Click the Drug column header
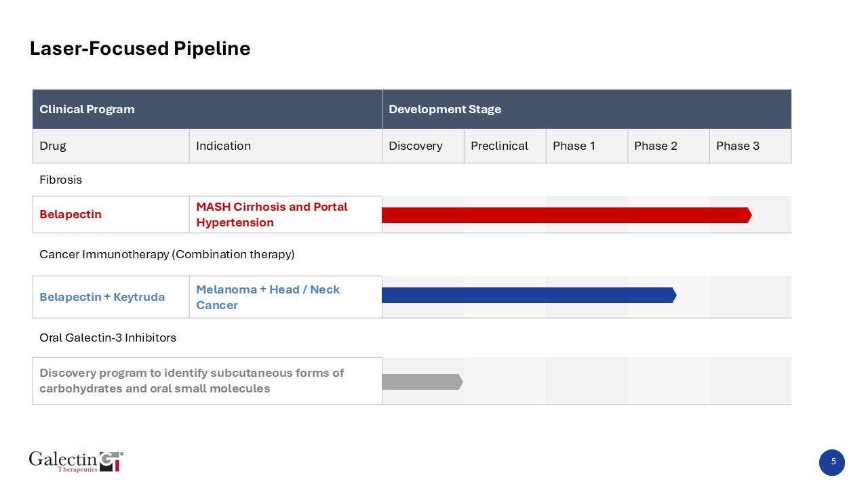Screen dimensions: 868x488 111,146
